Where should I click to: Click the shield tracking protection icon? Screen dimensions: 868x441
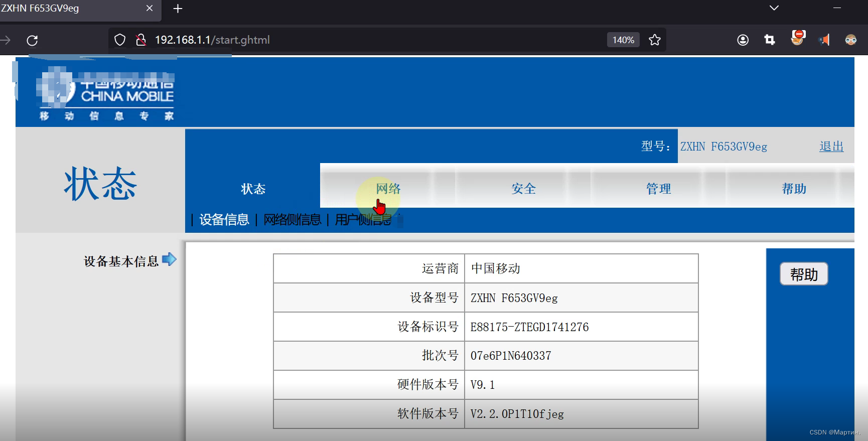[120, 40]
